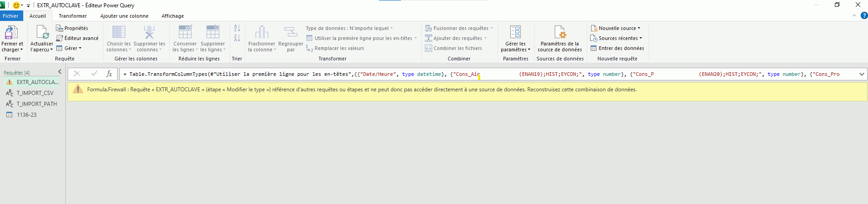Open the Propriétés of the query
Viewport: 868px width, 204px height.
(x=72, y=28)
